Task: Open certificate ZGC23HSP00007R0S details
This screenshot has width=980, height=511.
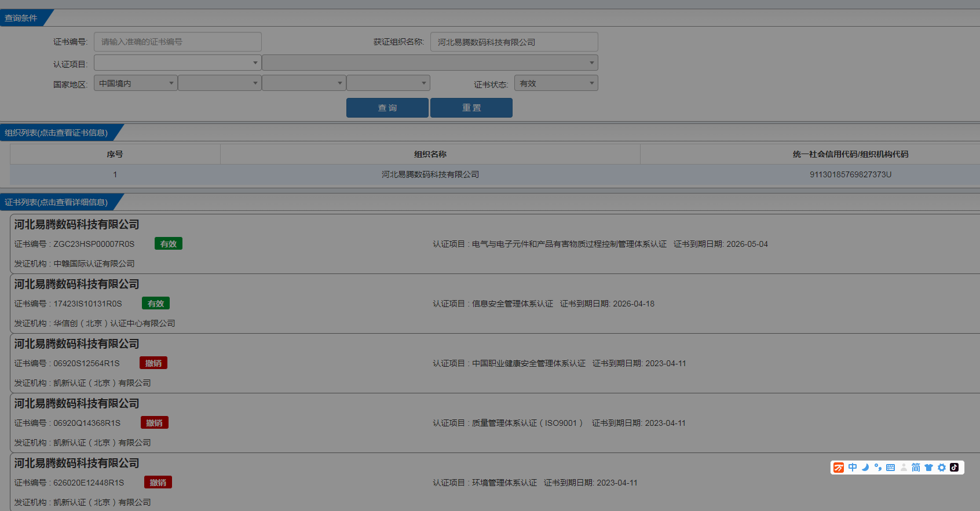Action: click(x=495, y=244)
